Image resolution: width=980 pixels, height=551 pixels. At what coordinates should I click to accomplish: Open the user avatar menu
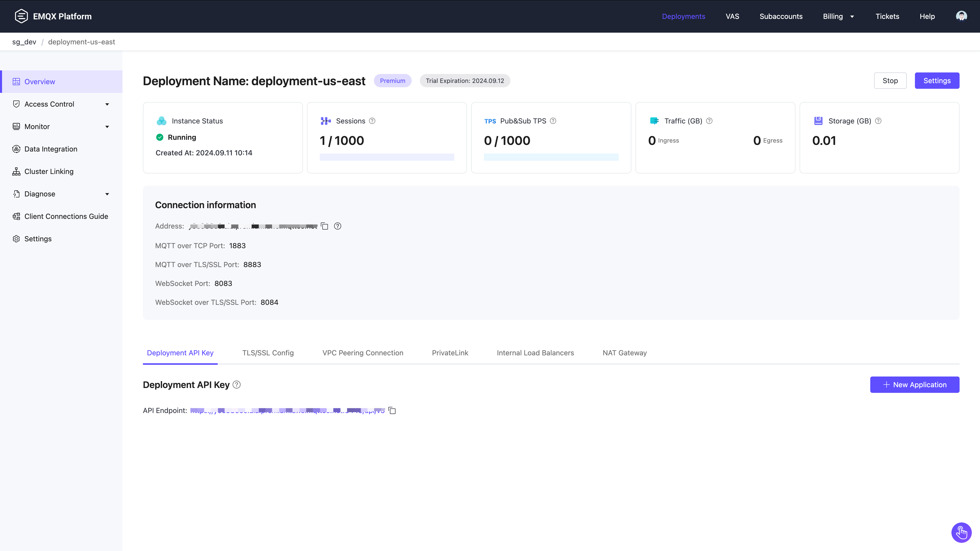tap(961, 16)
